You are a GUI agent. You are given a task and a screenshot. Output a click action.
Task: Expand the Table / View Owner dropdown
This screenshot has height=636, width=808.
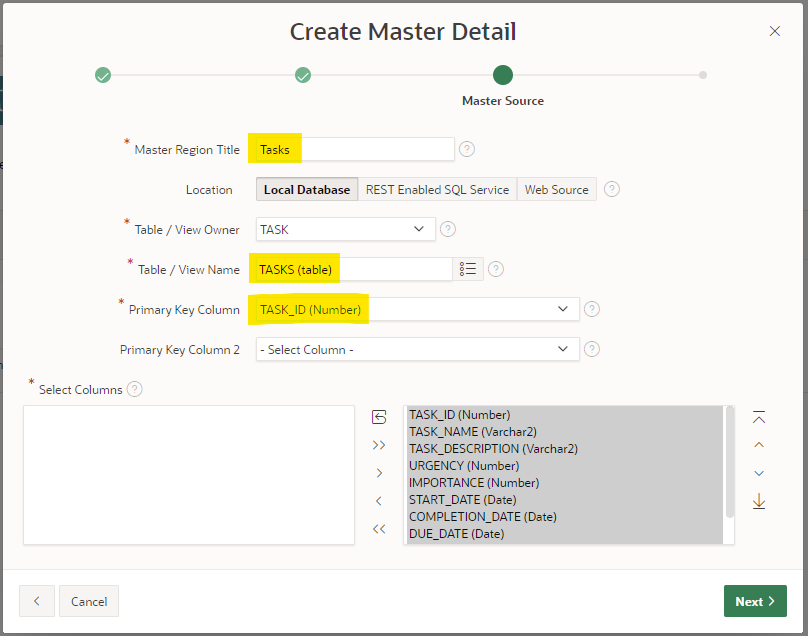point(345,229)
